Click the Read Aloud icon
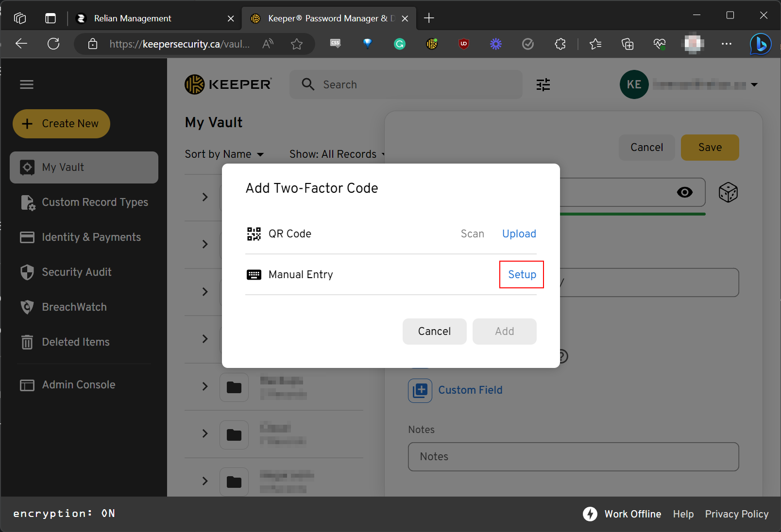The height and width of the screenshot is (532, 781). [268, 44]
